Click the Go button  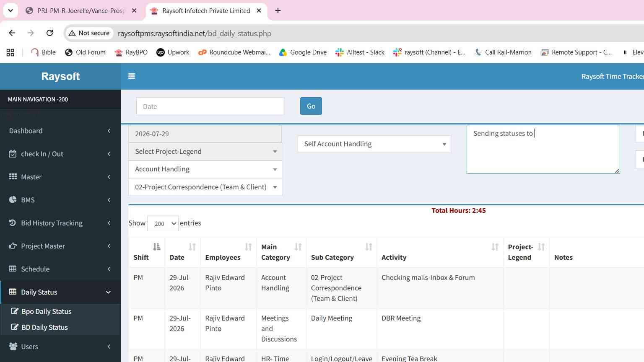(311, 106)
